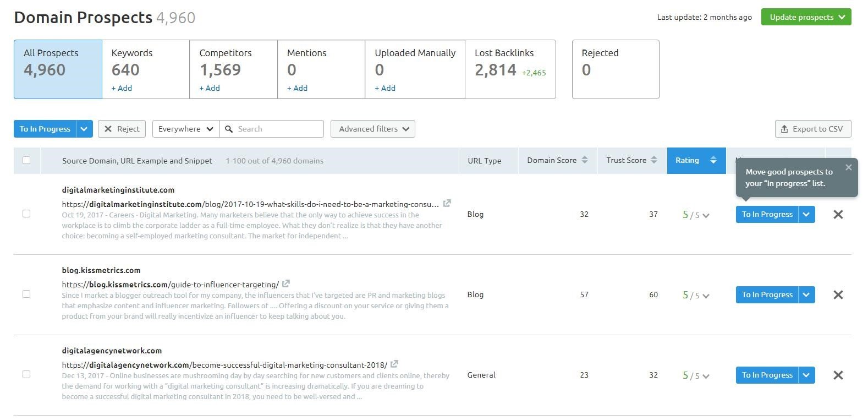This screenshot has width=868, height=420.
Task: Reject blog.kissmetrics.com with the X icon
Action: 838,295
